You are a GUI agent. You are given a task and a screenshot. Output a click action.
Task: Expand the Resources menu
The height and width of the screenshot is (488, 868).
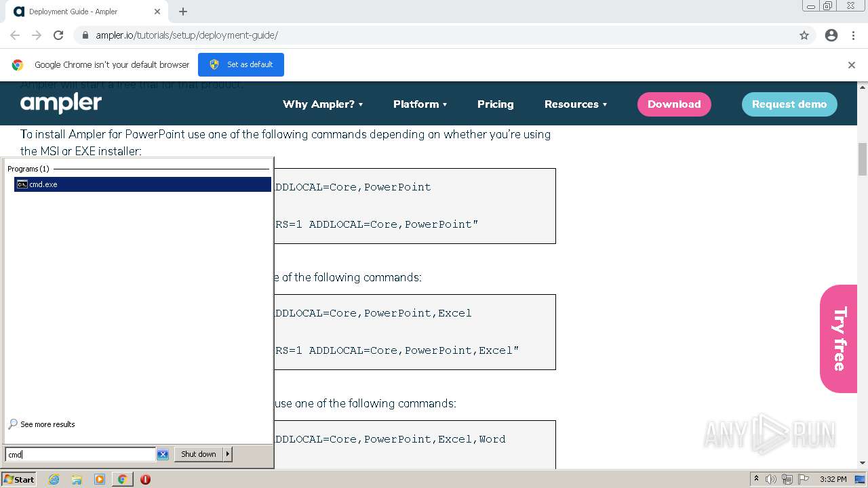pos(576,104)
